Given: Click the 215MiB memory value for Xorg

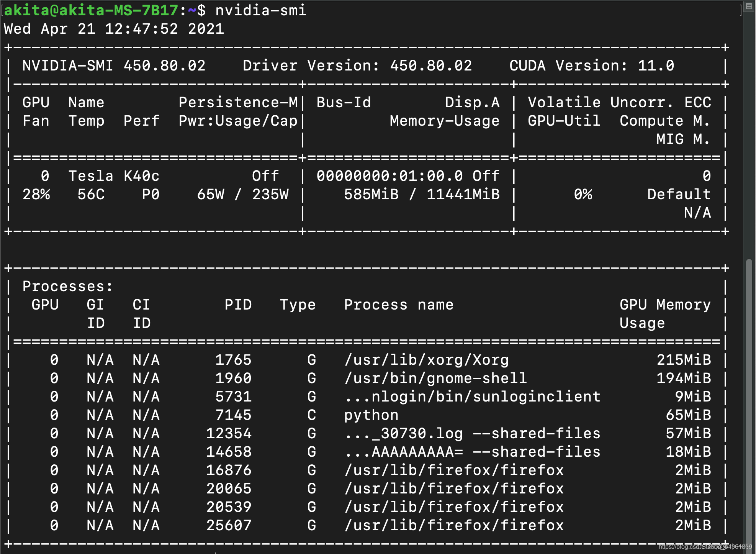Looking at the screenshot, I should point(684,360).
